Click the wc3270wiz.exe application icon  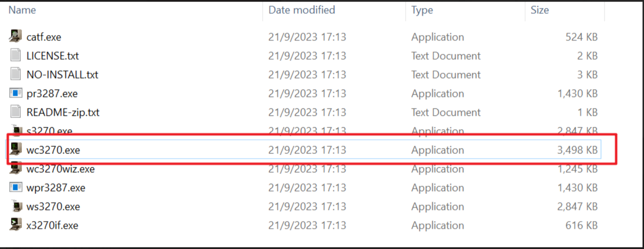[15, 169]
